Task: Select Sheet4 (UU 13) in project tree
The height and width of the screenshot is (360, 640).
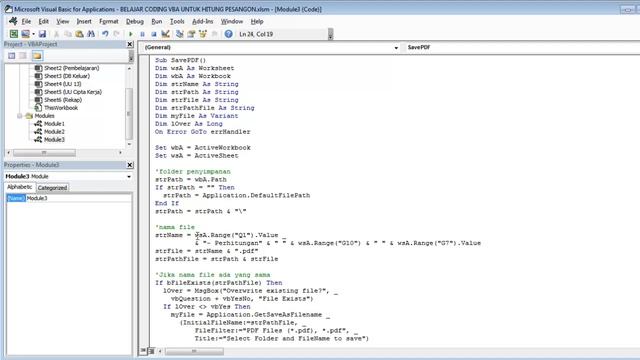Action: tap(62, 84)
